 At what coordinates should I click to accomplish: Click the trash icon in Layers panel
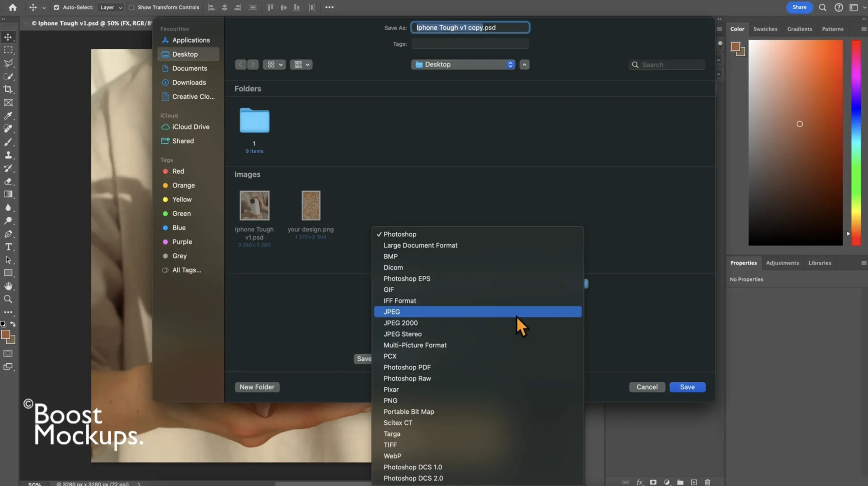(707, 482)
